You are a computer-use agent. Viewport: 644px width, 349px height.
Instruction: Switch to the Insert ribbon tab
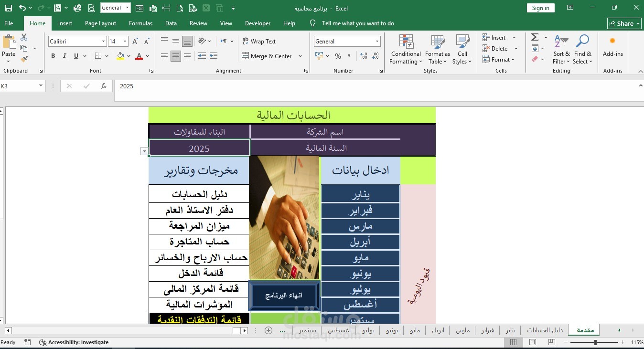tap(65, 23)
